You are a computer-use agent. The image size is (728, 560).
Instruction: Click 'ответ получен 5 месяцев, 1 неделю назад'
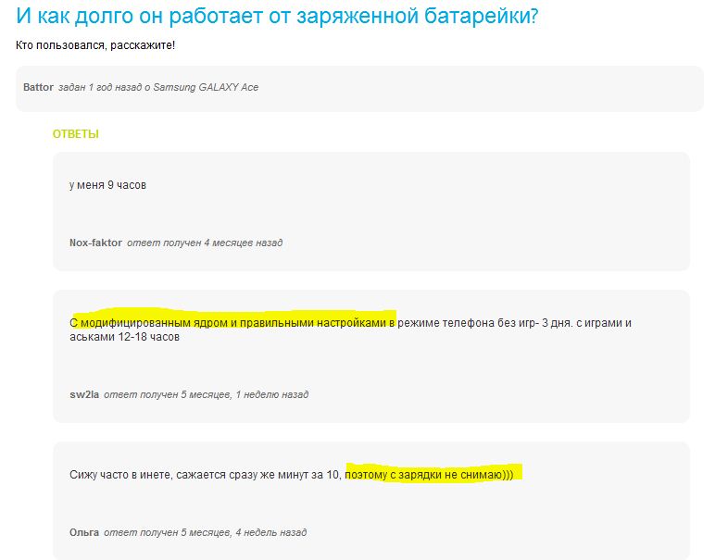click(x=207, y=394)
